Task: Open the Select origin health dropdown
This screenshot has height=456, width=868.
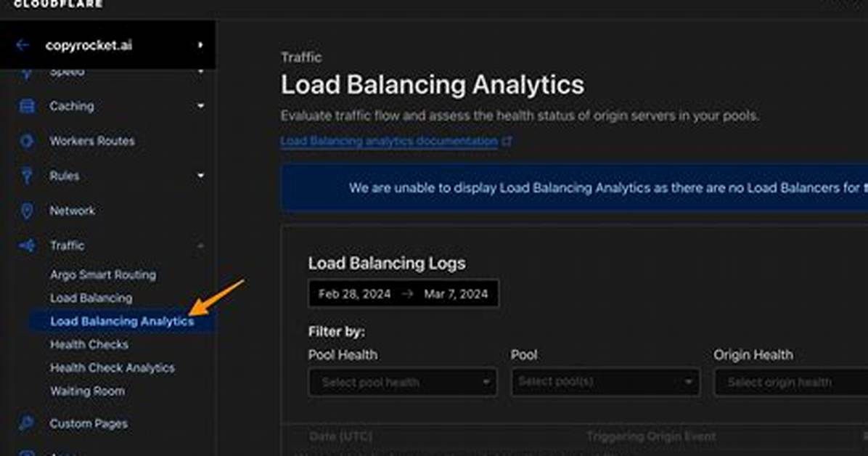Action: (x=791, y=382)
